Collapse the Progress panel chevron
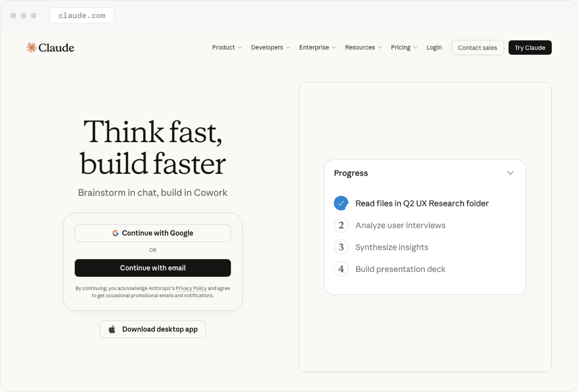Image resolution: width=578 pixels, height=392 pixels. (510, 173)
